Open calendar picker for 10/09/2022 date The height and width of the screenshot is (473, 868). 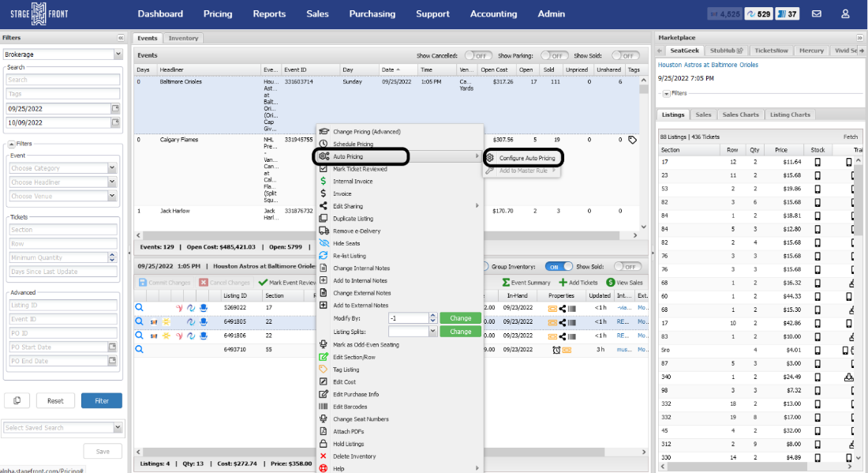115,122
